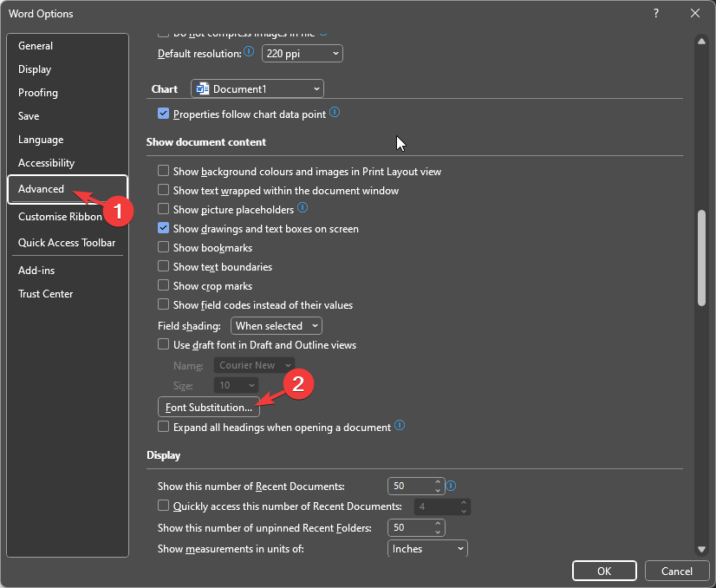This screenshot has height=588, width=716.
Task: Click the scrollbar up arrow
Action: click(702, 41)
